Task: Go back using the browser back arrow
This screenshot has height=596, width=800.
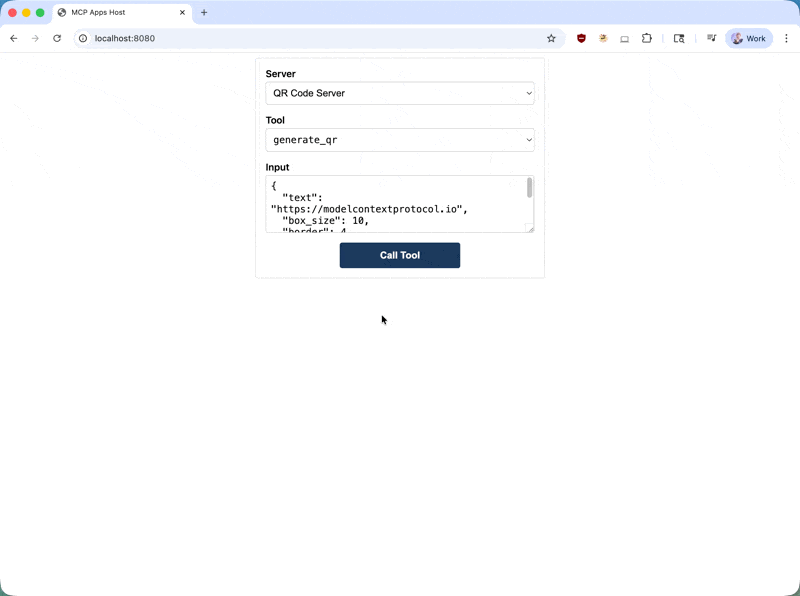Action: pos(13,38)
